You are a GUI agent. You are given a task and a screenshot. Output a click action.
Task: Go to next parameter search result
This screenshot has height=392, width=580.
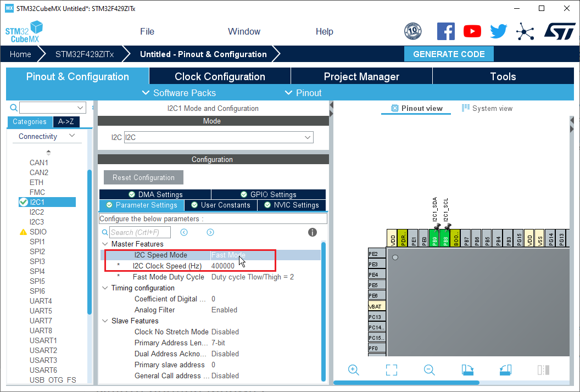tap(210, 232)
